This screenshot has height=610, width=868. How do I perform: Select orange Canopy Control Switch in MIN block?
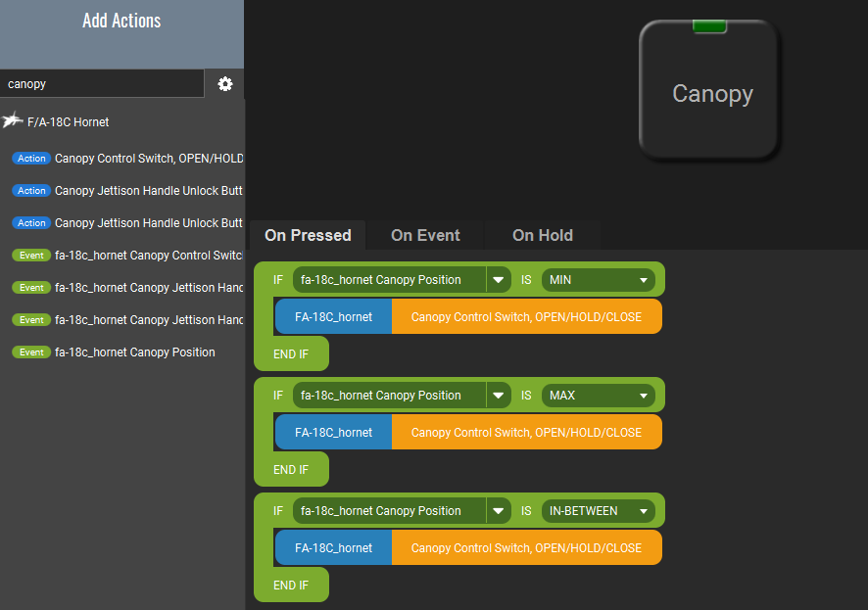(x=526, y=317)
